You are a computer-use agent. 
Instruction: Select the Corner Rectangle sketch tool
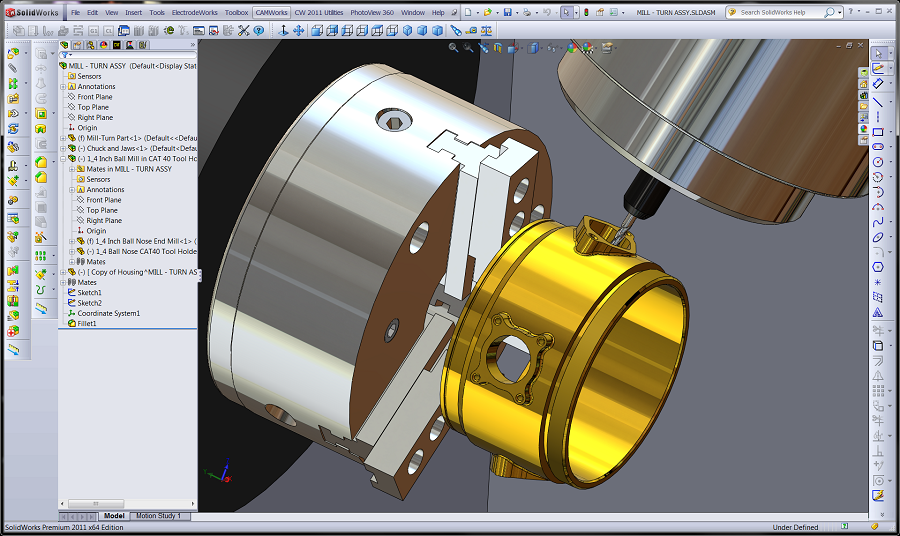click(878, 131)
